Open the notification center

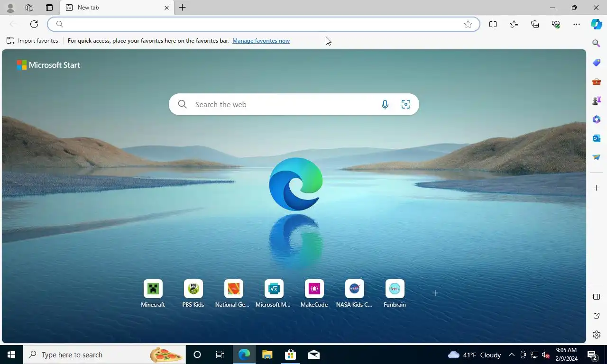592,355
